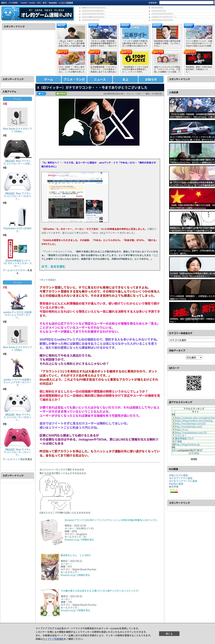
Task: Open the 呪術廻戦 173RT card thumbnail
Action: coord(103,32)
